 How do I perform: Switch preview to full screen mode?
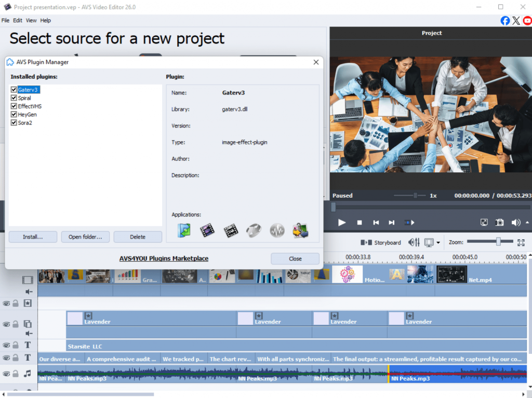point(484,223)
